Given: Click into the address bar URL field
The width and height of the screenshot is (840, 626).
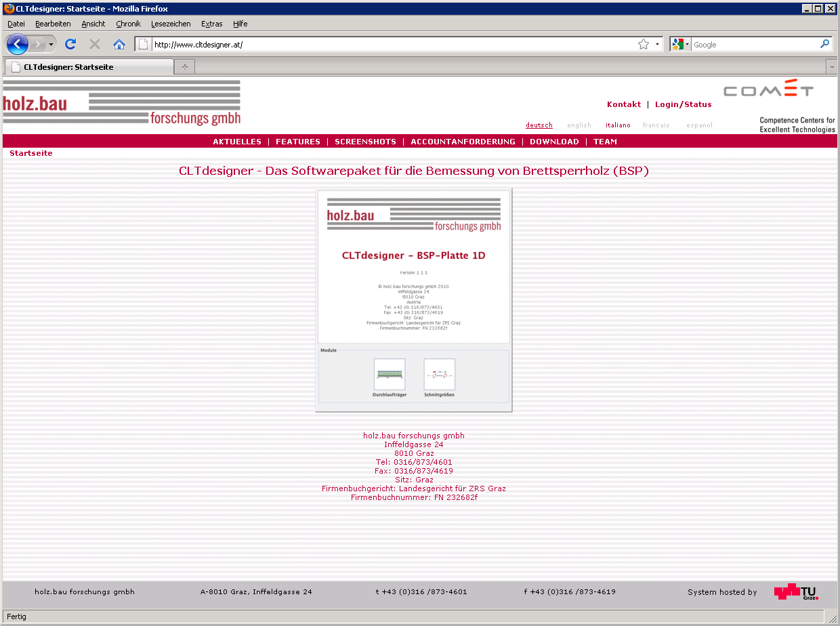Looking at the screenshot, I should tap(393, 45).
